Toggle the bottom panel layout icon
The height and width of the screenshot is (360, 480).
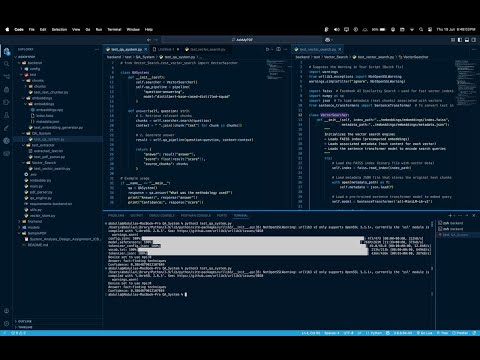point(467,40)
